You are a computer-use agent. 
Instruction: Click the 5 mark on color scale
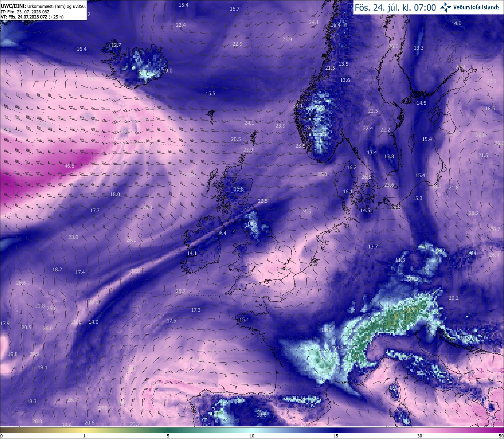[x=168, y=436]
